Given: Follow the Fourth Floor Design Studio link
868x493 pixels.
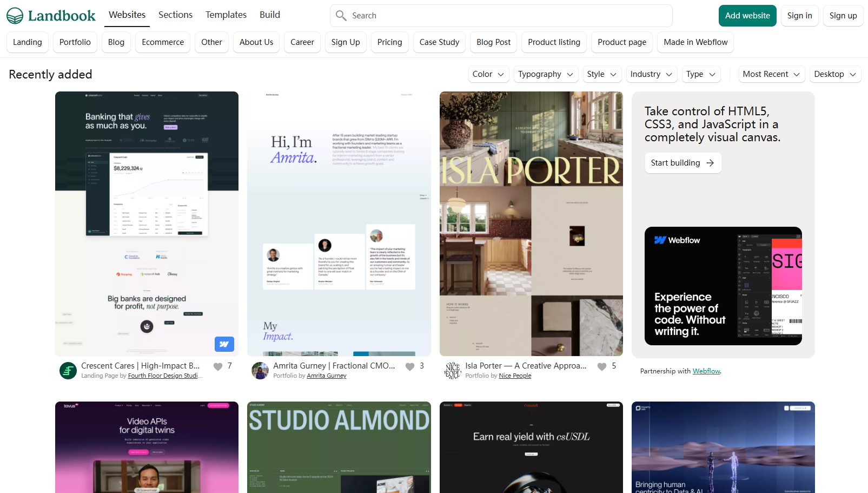Looking at the screenshot, I should pyautogui.click(x=163, y=376).
